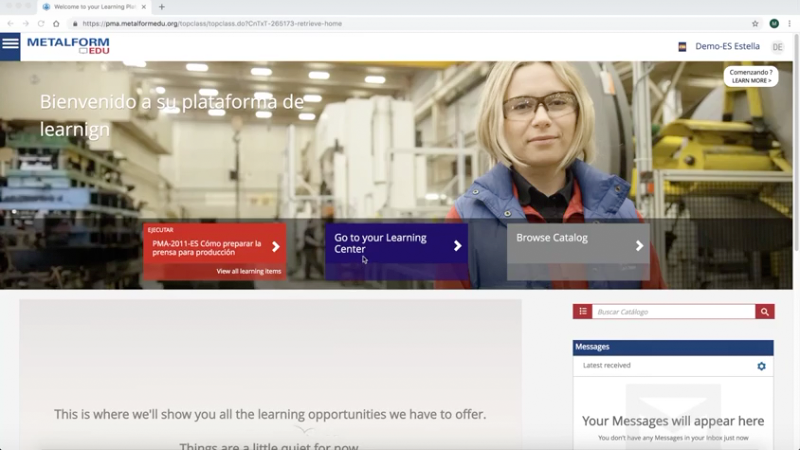Click the Comenzando Learn More bubble
This screenshot has width=800, height=450.
[x=750, y=76]
